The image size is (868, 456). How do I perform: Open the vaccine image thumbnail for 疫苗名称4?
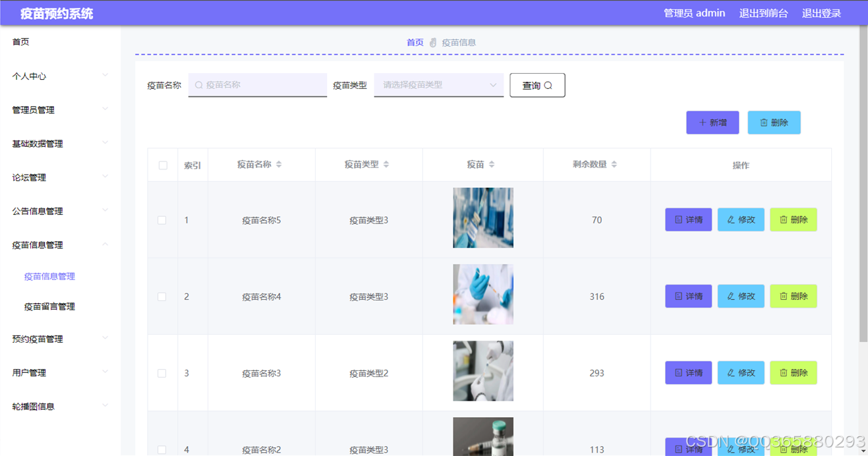coord(483,295)
